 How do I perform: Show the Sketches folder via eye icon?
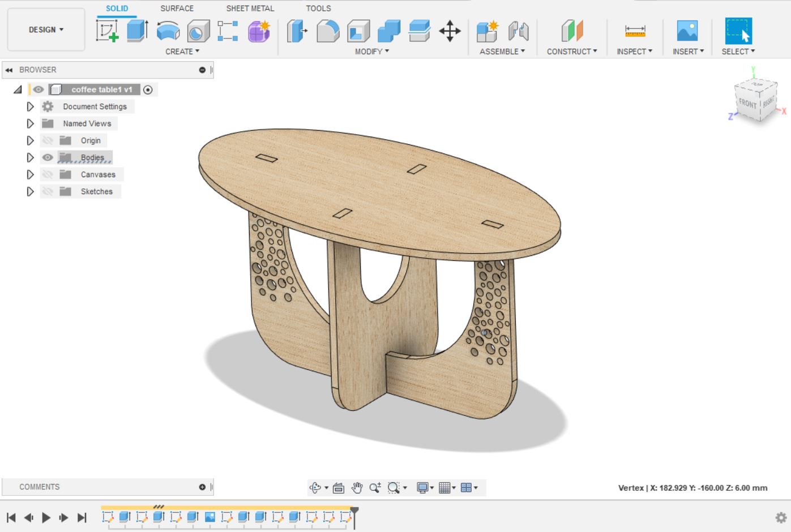(48, 191)
